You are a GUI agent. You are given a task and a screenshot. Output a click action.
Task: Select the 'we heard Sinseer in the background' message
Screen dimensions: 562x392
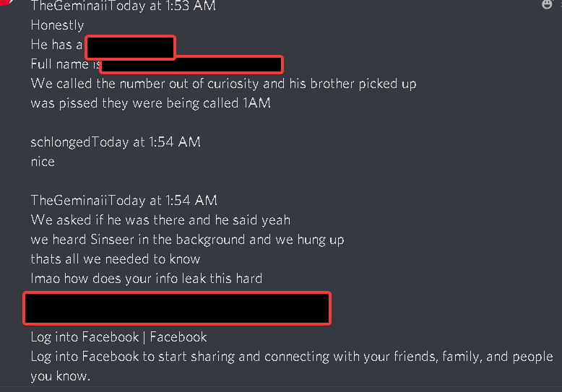pos(187,240)
